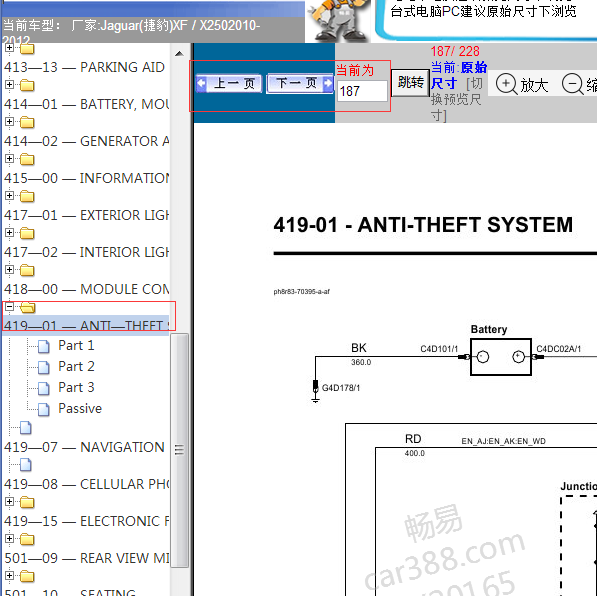Click the 原始尺寸 current size link

tap(459, 75)
